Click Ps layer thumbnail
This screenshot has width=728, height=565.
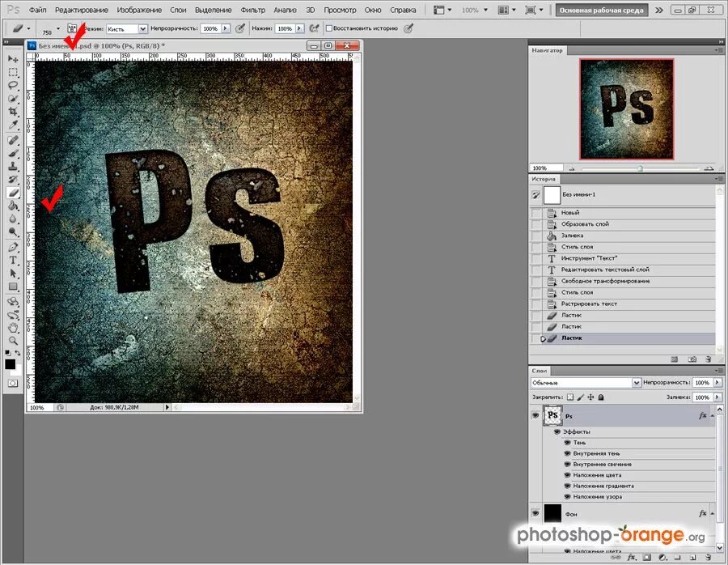click(x=552, y=415)
